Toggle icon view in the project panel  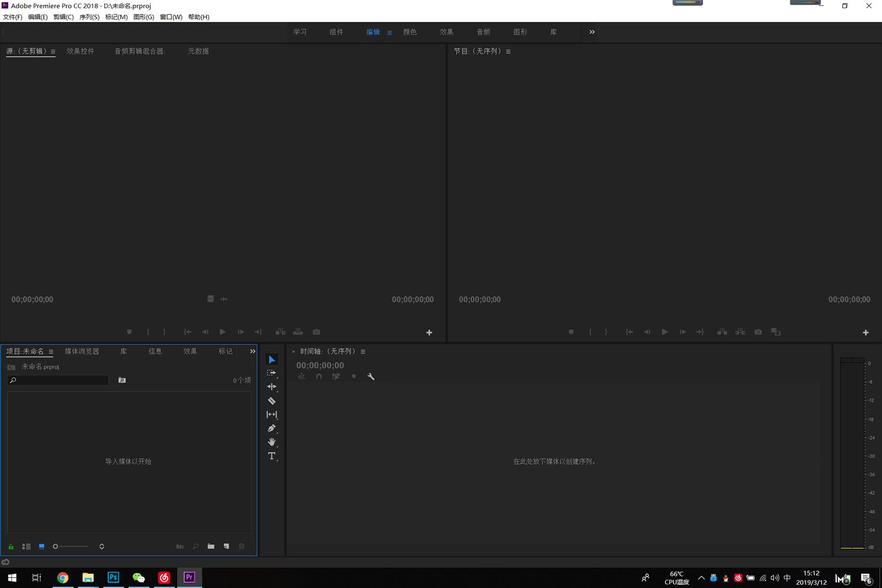pyautogui.click(x=41, y=546)
